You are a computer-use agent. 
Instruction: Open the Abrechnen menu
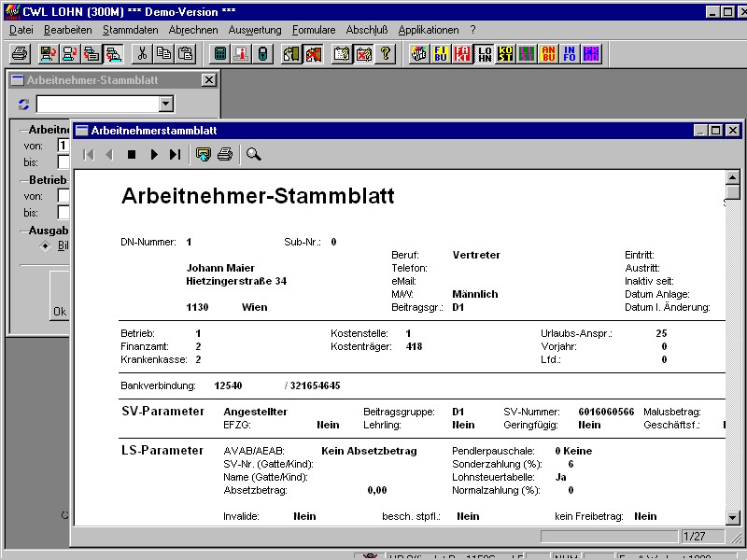coord(193,30)
